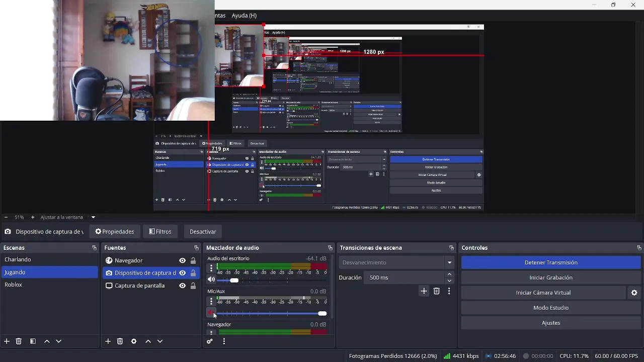The width and height of the screenshot is (644, 362).
Task: Open advanced audio properties gears icon in mixer
Action: pyautogui.click(x=210, y=341)
